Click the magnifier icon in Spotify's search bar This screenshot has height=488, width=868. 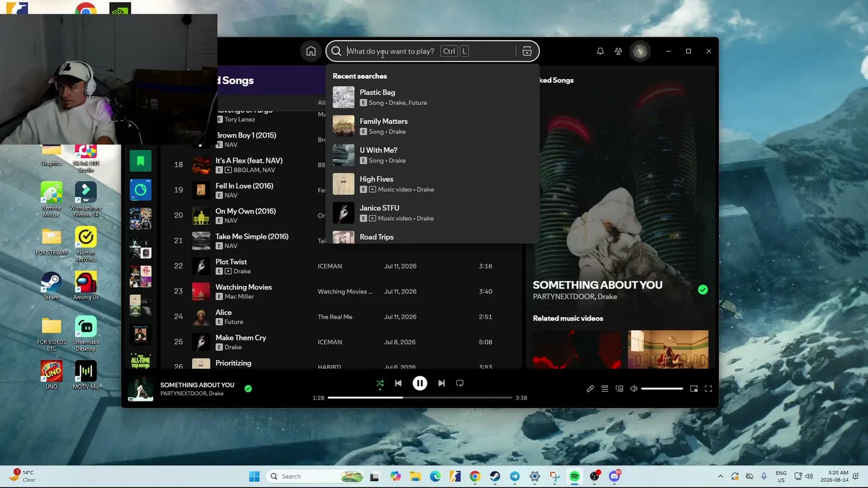[x=336, y=51]
